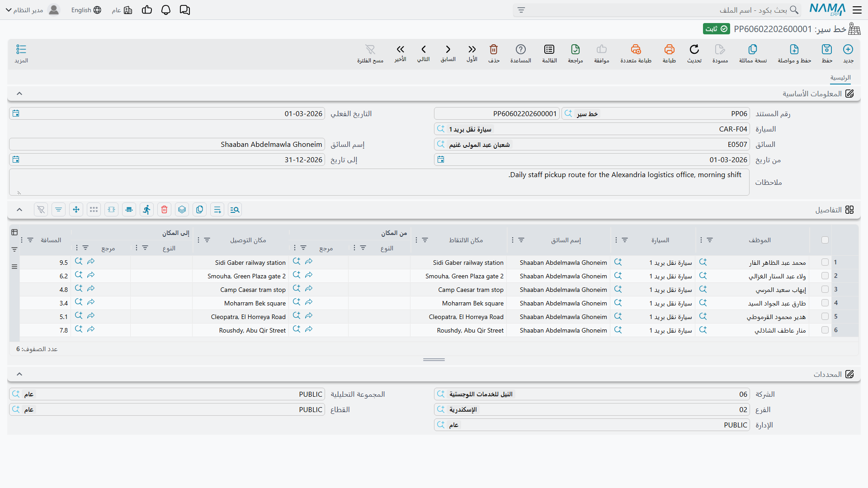Click the تحديث refresh icon
The height and width of the screenshot is (488, 868).
click(694, 49)
